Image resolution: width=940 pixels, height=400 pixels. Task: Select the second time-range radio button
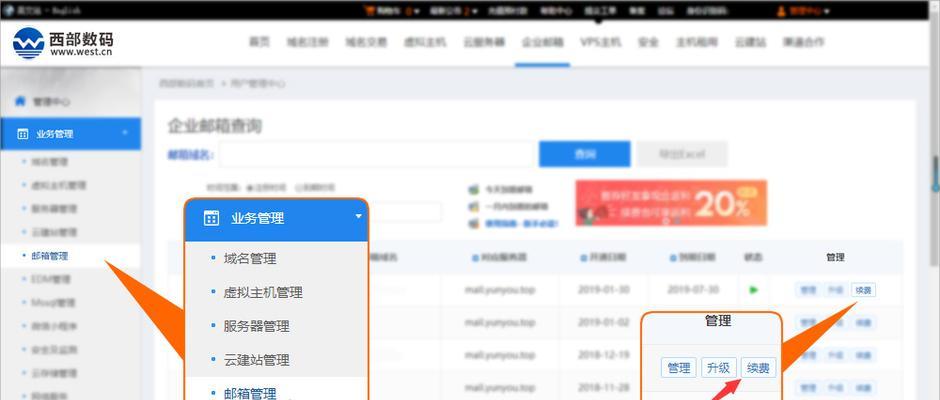click(x=298, y=188)
